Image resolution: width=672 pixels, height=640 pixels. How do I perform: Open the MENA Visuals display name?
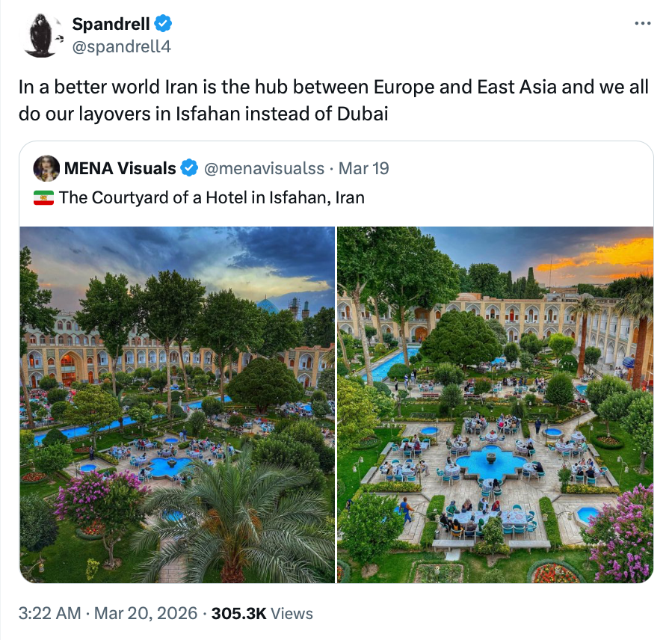click(x=120, y=168)
